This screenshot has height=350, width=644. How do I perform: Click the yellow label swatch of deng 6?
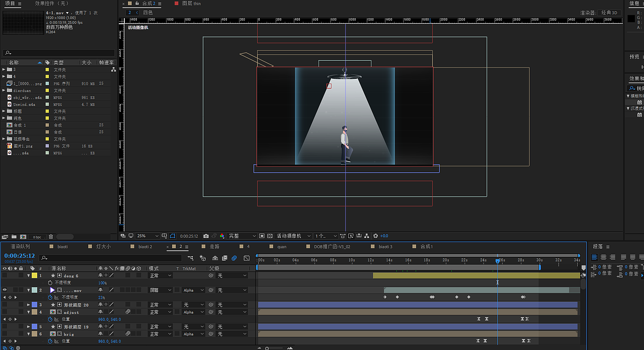point(34,276)
